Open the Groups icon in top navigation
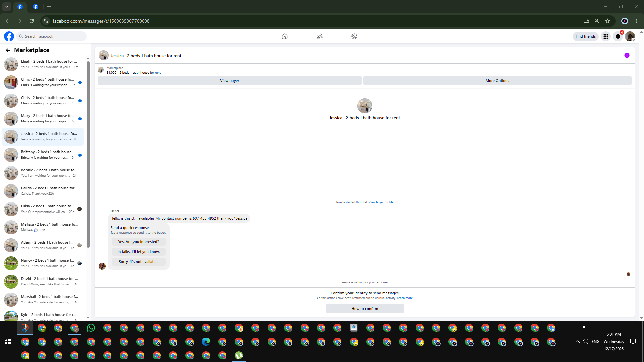This screenshot has width=644, height=362. pos(354,36)
